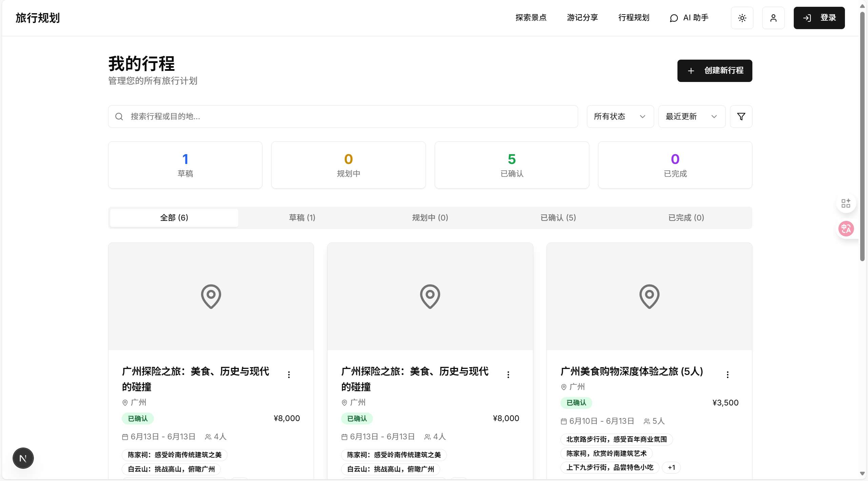The image size is (868, 481).
Task: Expand the +1 more tags badge
Action: [671, 467]
